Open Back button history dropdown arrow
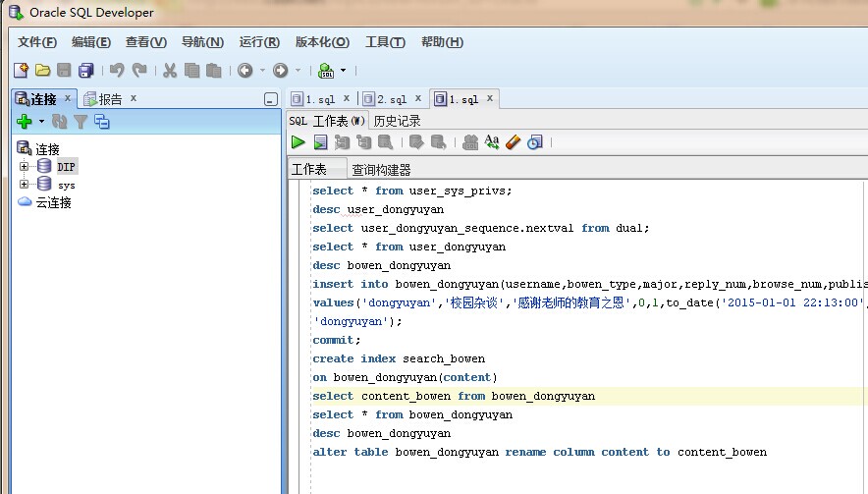 262,71
